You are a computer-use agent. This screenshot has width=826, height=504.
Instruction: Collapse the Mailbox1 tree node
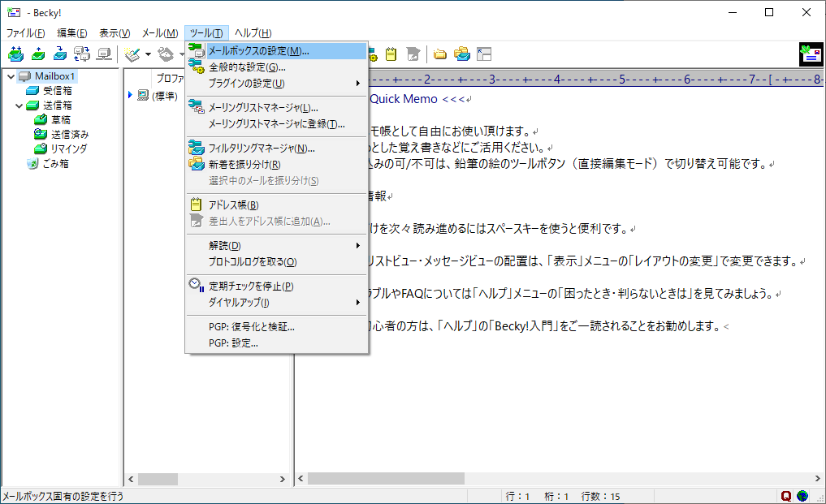coord(10,76)
